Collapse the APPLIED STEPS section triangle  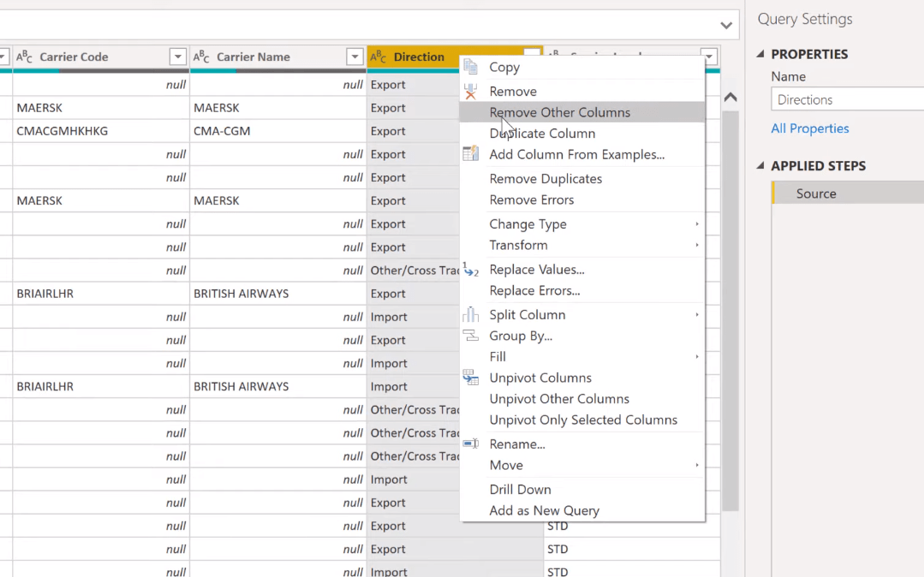(x=760, y=165)
